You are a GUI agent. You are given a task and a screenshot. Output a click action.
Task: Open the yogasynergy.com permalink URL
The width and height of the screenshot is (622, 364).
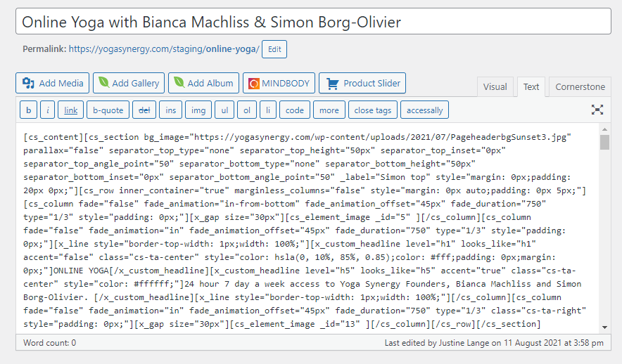[x=164, y=49]
